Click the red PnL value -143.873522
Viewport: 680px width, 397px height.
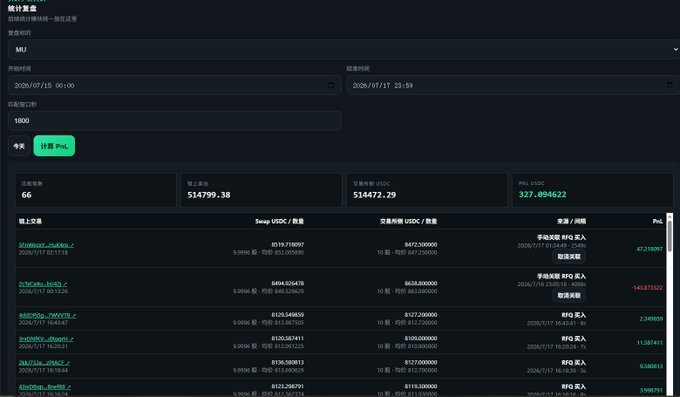click(647, 288)
